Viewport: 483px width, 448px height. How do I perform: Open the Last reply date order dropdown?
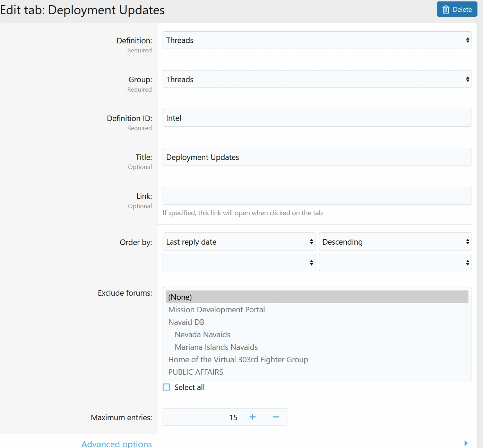point(239,242)
